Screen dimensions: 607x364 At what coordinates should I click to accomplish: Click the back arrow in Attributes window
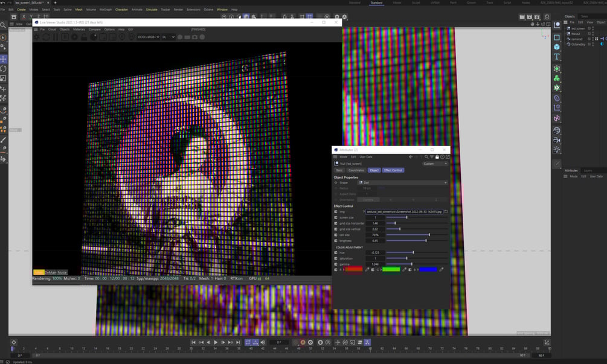411,157
